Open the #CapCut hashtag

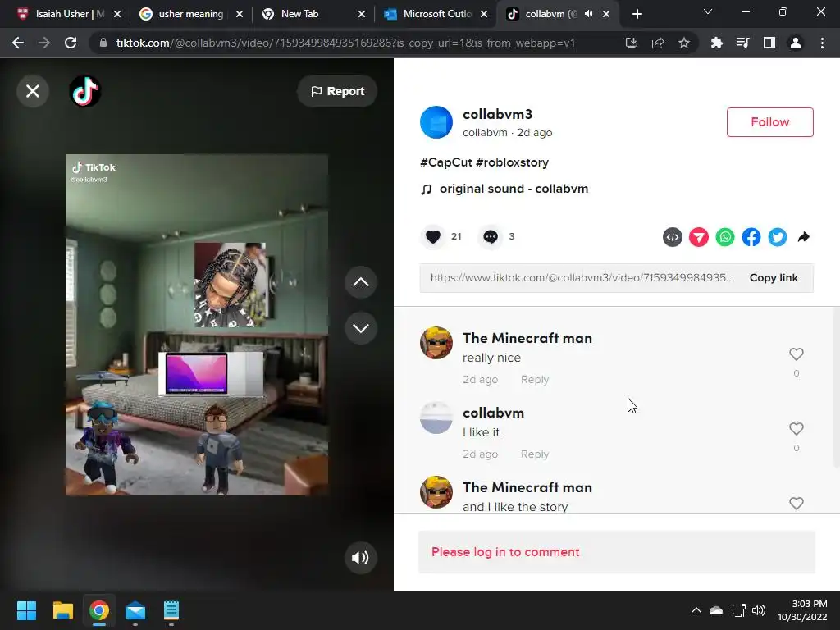click(445, 162)
